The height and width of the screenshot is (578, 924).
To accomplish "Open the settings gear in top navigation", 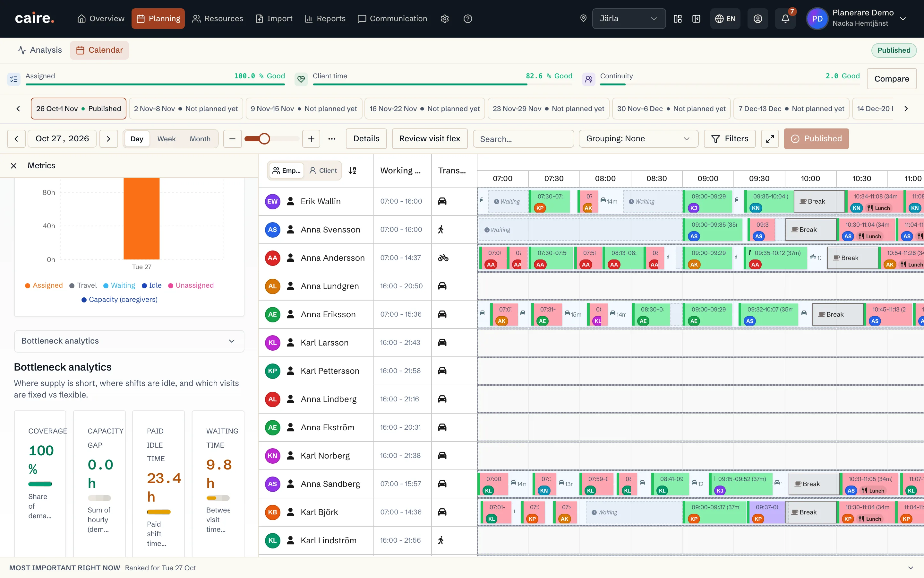I will coord(444,19).
